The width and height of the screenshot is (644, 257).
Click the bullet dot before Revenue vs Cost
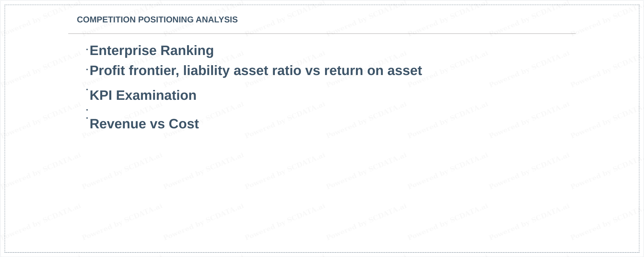coord(87,118)
